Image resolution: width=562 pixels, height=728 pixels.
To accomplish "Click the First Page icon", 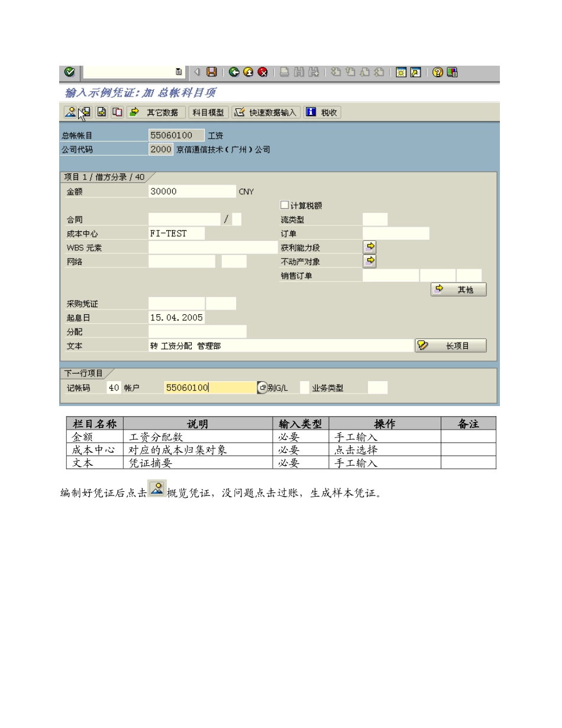I will (x=336, y=72).
